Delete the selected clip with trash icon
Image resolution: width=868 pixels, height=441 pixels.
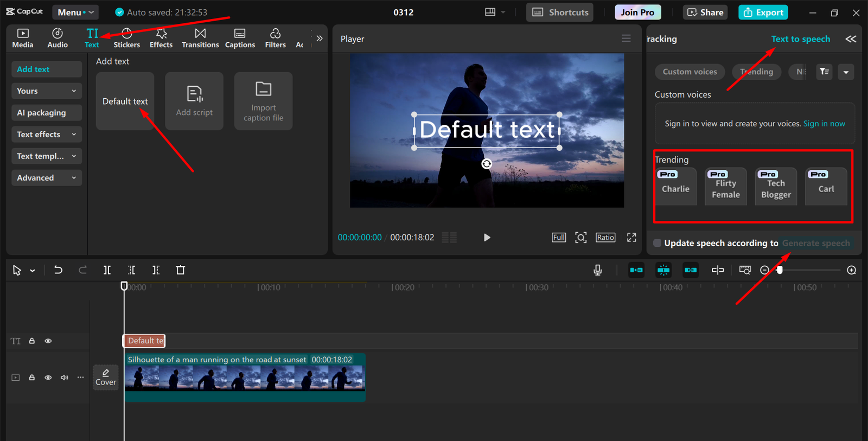click(181, 270)
